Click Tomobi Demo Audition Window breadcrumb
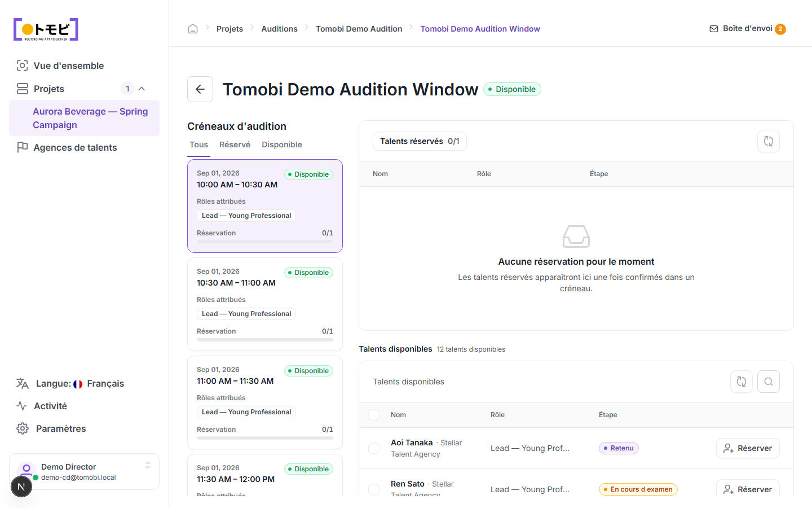This screenshot has width=812, height=508. 480,29
